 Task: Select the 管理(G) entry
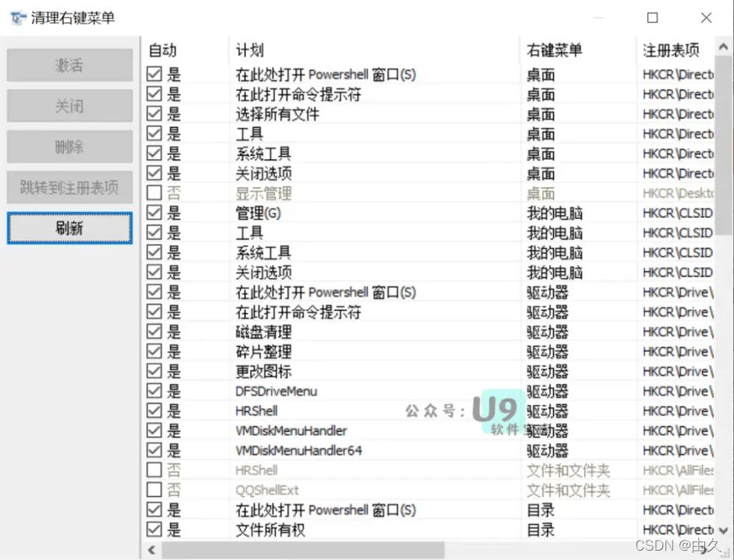(259, 213)
